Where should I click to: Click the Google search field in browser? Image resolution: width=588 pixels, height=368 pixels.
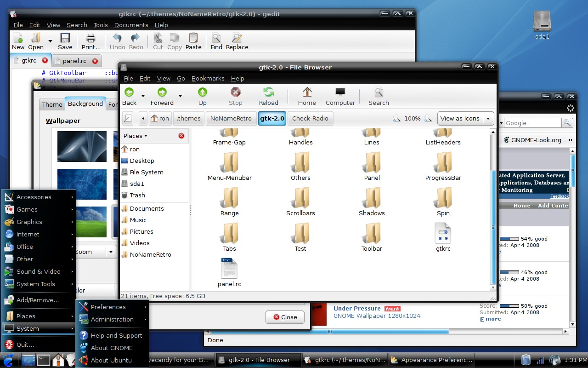(x=532, y=123)
